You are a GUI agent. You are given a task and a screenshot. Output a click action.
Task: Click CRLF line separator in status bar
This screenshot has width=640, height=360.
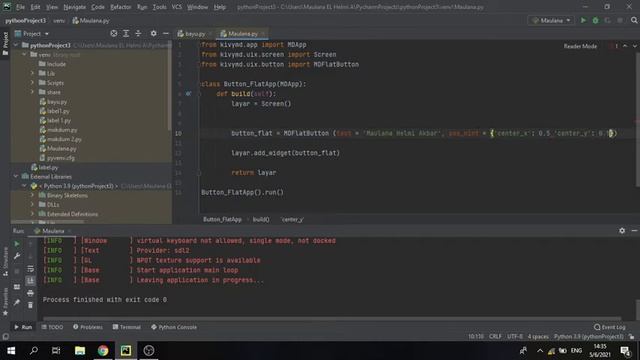click(495, 337)
